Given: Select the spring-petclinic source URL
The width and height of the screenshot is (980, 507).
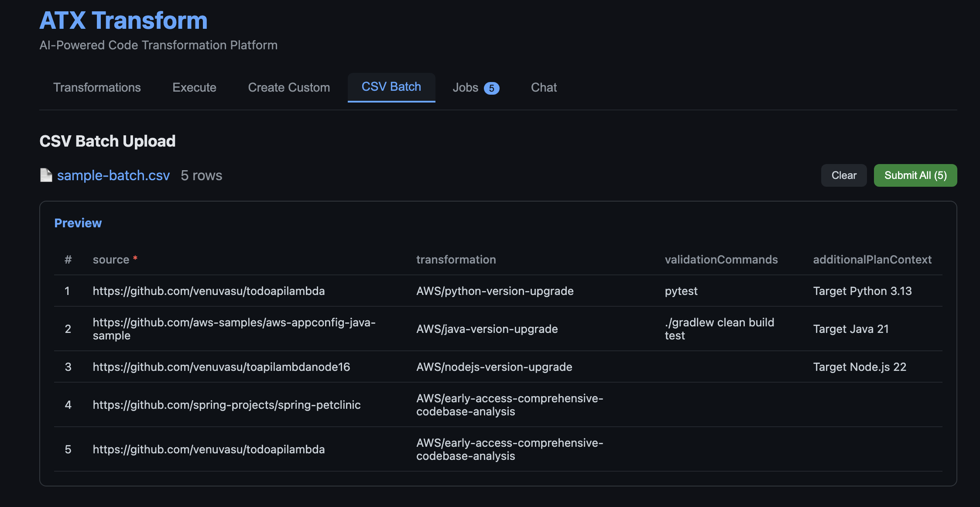Looking at the screenshot, I should click(x=226, y=405).
